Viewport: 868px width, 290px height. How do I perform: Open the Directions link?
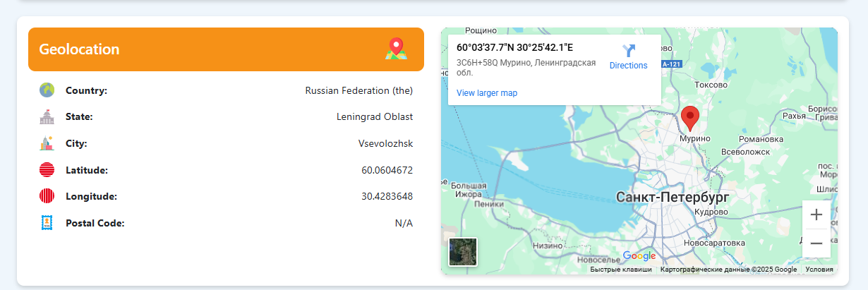[628, 66]
